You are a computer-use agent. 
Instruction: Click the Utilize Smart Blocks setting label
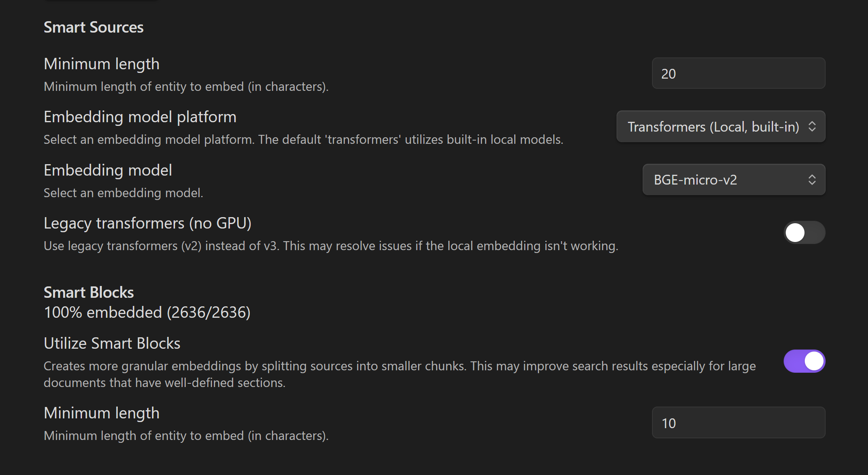tap(112, 343)
